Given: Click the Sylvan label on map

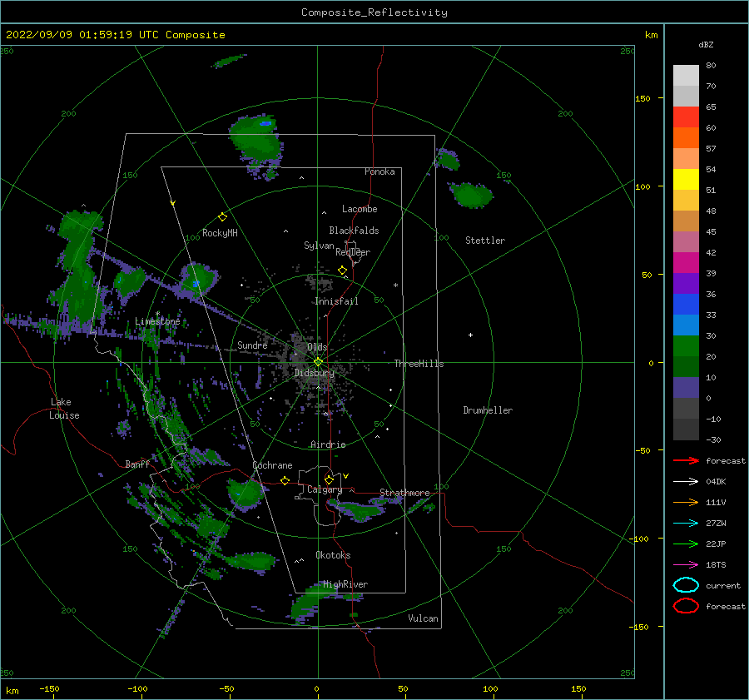Looking at the screenshot, I should (319, 246).
